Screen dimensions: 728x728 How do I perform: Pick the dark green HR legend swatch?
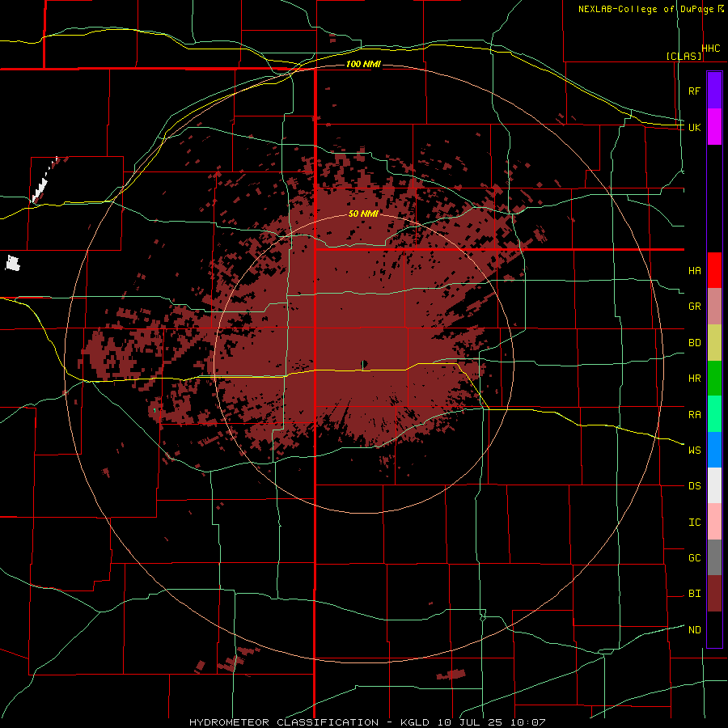(714, 379)
